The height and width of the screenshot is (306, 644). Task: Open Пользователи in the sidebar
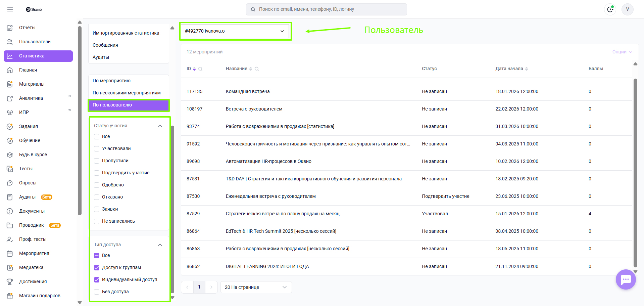point(35,42)
